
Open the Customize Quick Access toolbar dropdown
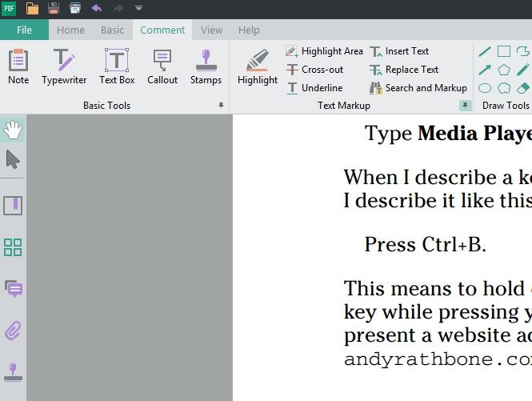click(138, 8)
